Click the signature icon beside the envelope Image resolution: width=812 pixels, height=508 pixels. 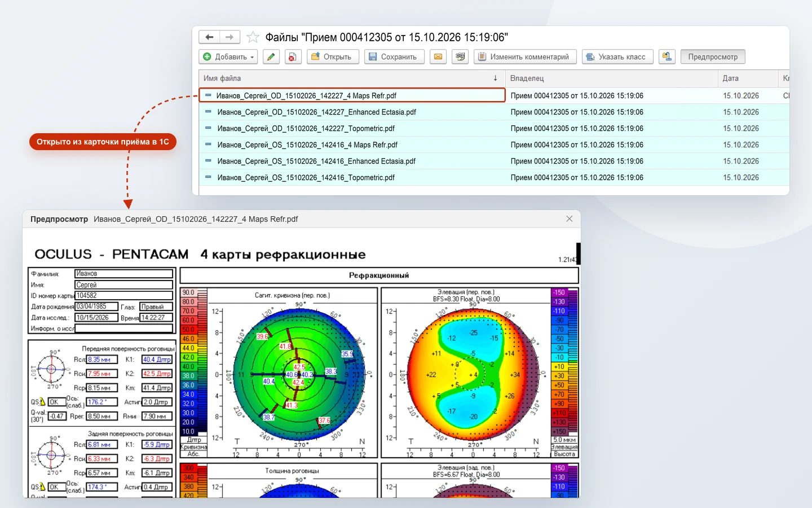tap(460, 56)
